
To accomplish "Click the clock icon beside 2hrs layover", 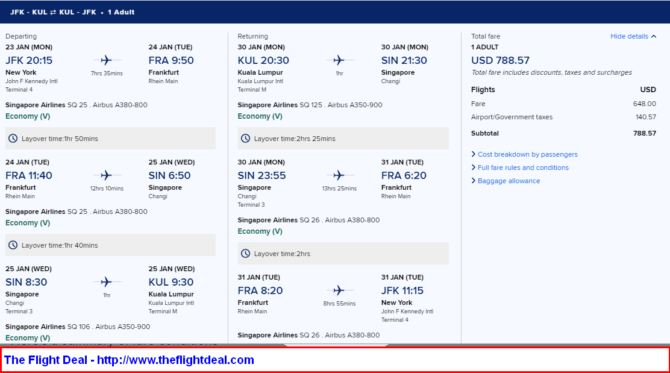I will click(245, 254).
